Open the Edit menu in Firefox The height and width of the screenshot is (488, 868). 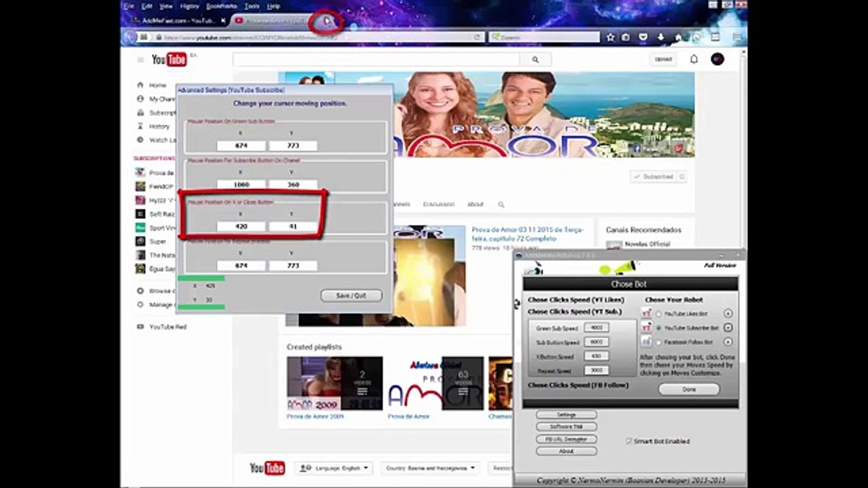pyautogui.click(x=146, y=6)
